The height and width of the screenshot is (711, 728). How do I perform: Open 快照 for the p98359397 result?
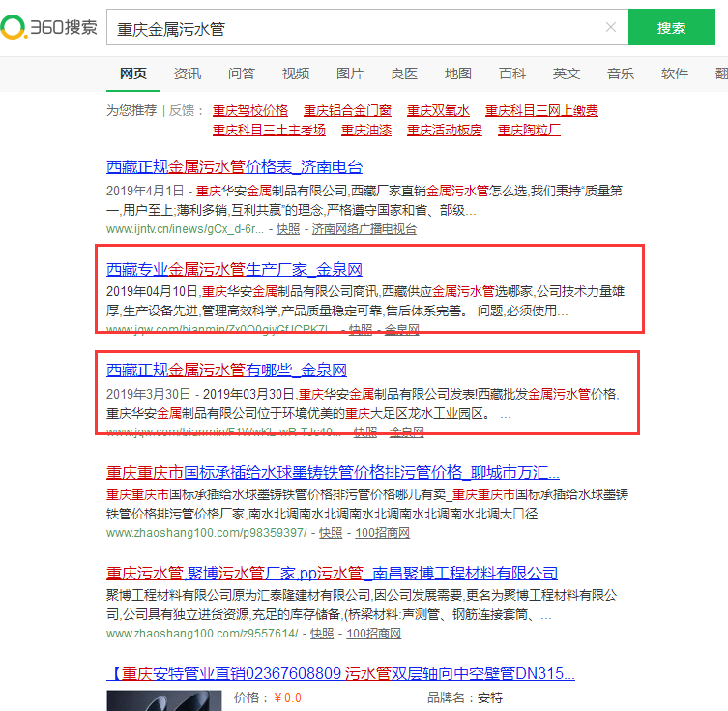(x=331, y=533)
